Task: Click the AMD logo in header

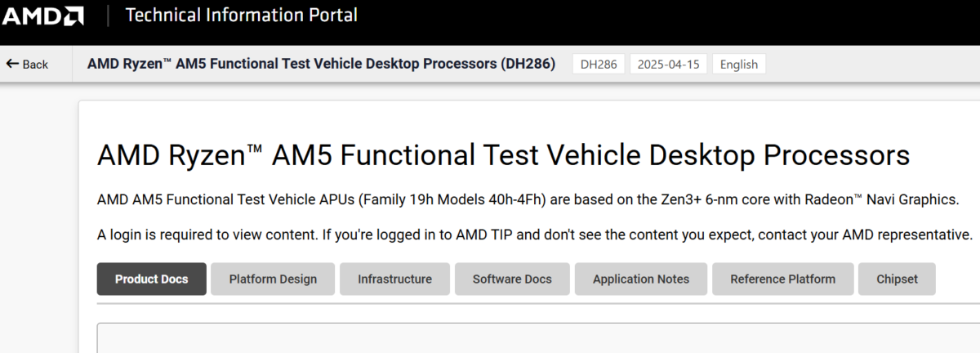Action: 43,16
